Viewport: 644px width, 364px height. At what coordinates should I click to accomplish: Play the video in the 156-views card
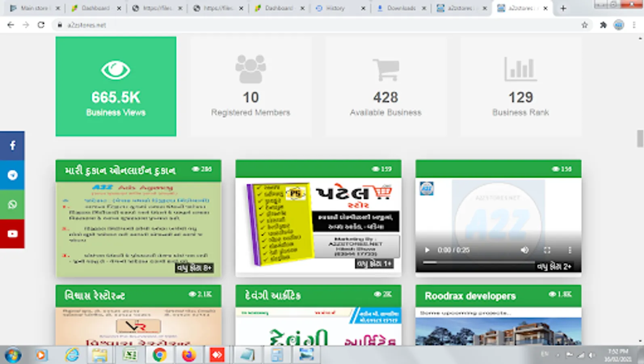point(427,250)
